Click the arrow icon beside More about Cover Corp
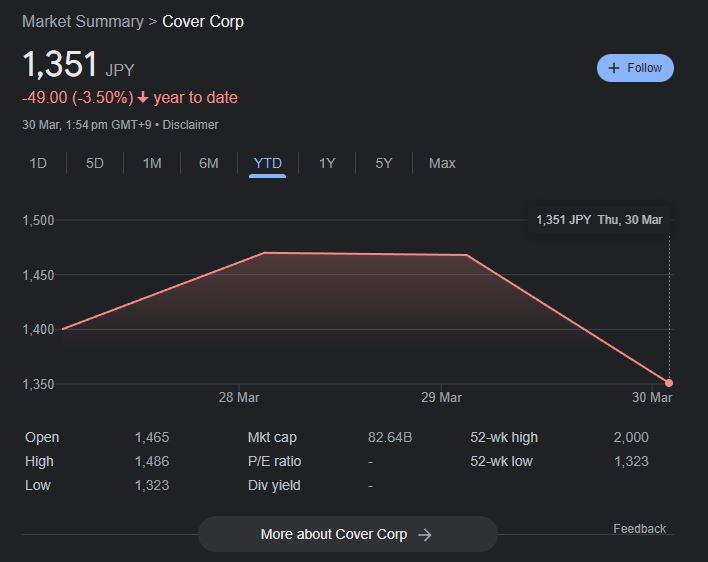The width and height of the screenshot is (708, 562). [x=425, y=535]
